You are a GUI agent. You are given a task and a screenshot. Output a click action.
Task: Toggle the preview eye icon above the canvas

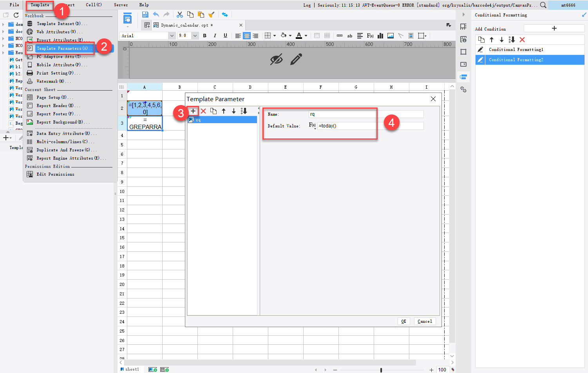coord(277,59)
